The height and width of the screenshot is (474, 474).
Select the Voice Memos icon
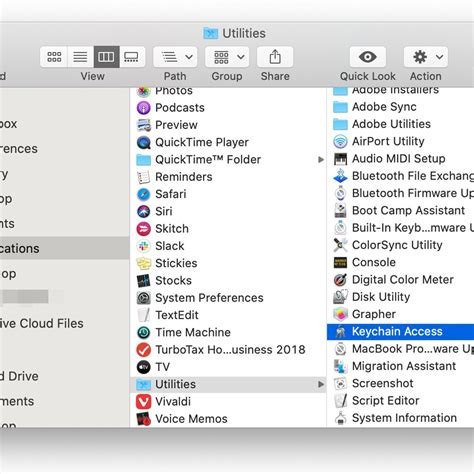144,419
